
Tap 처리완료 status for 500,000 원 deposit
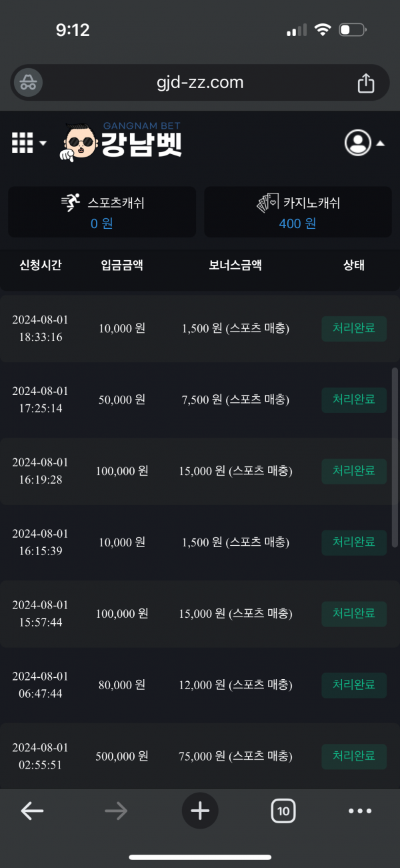click(x=354, y=756)
